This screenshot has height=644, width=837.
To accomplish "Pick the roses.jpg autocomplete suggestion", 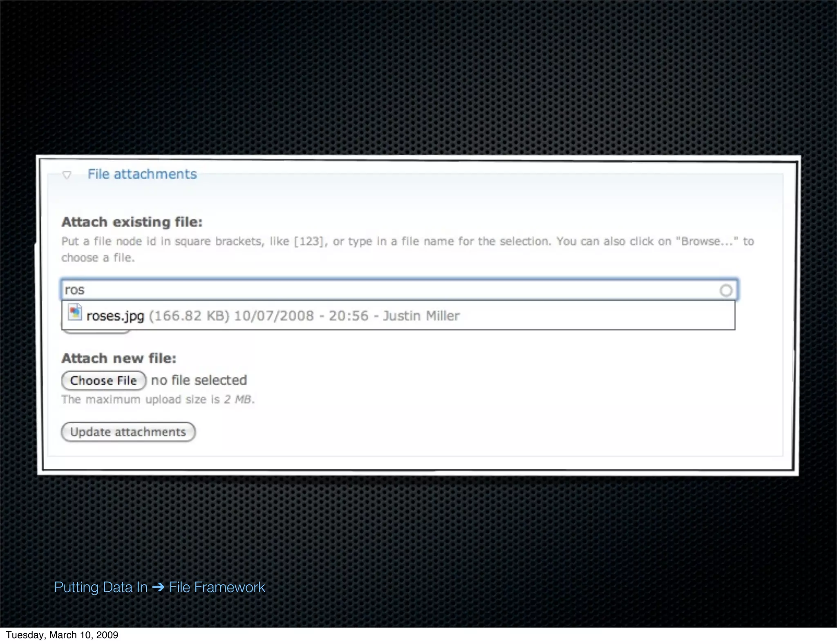I will (x=398, y=315).
